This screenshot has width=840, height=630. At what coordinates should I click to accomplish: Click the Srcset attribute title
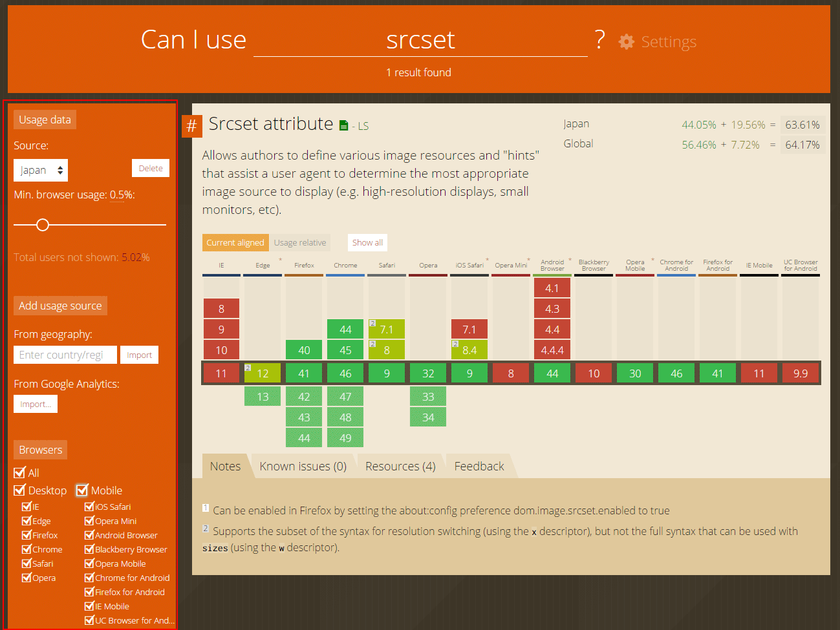coord(271,123)
